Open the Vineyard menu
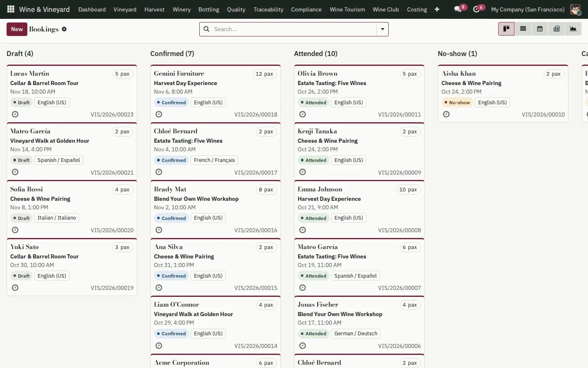The width and height of the screenshot is (588, 368). tap(125, 9)
